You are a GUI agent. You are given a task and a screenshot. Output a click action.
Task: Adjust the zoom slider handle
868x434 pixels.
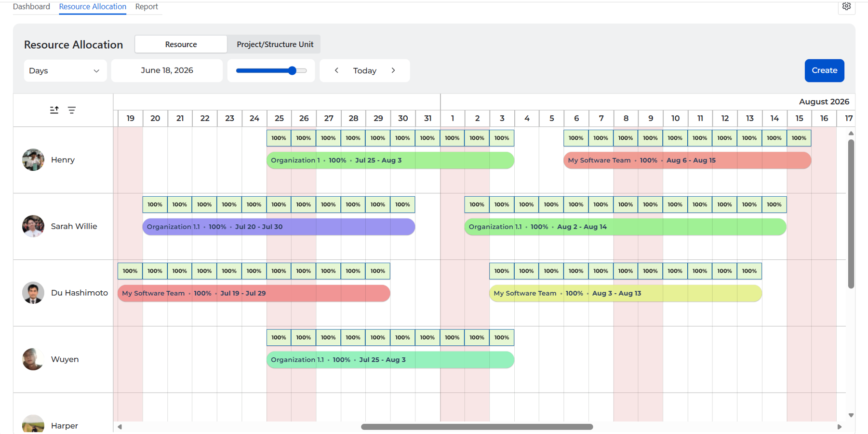[x=292, y=70]
